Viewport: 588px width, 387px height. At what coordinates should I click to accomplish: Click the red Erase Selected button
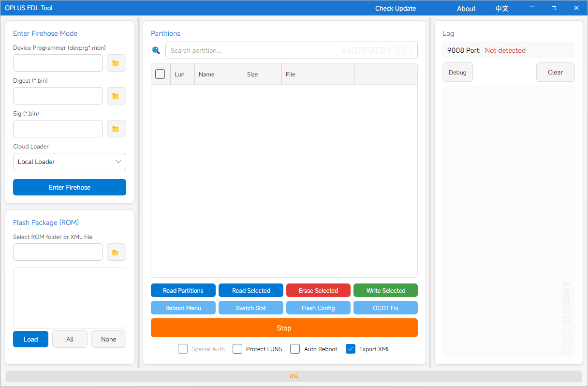click(318, 290)
